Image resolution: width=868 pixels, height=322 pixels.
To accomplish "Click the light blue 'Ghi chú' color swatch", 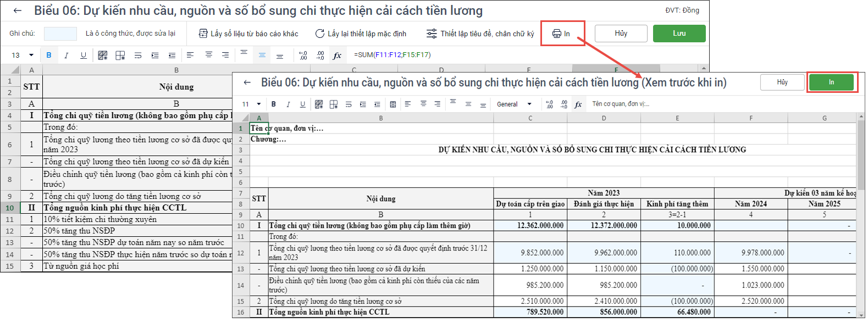I will [x=60, y=34].
